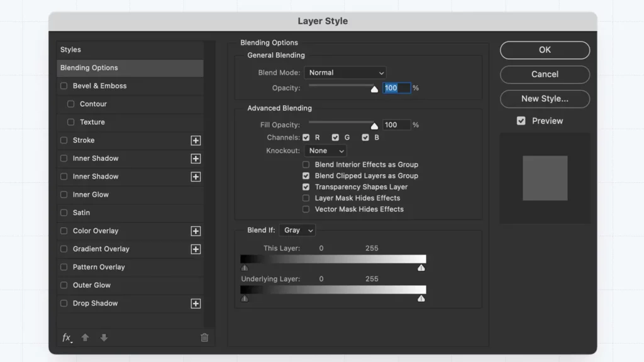Uncheck the B channel checkbox
The image size is (644, 362).
click(x=365, y=138)
